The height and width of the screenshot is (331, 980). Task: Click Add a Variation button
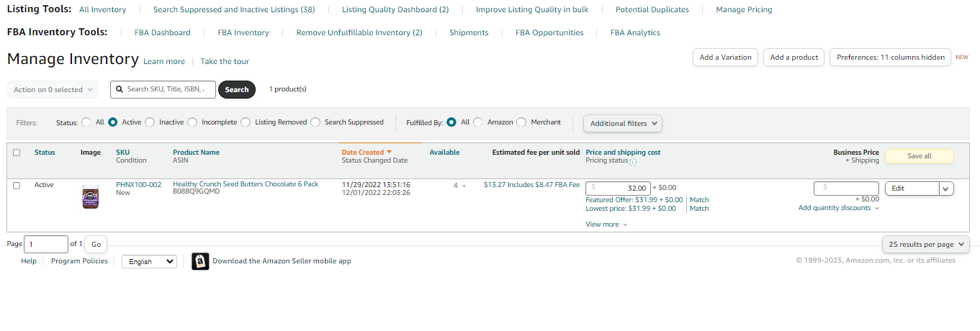click(725, 58)
